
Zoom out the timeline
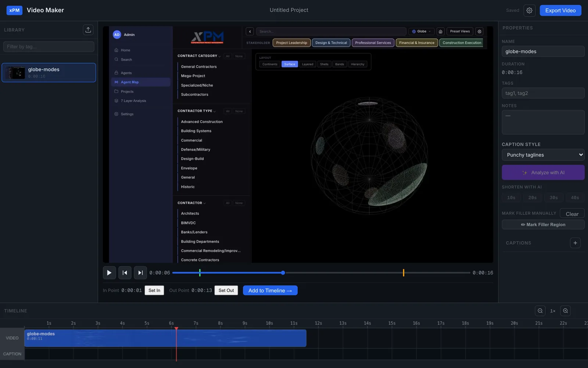click(x=540, y=311)
